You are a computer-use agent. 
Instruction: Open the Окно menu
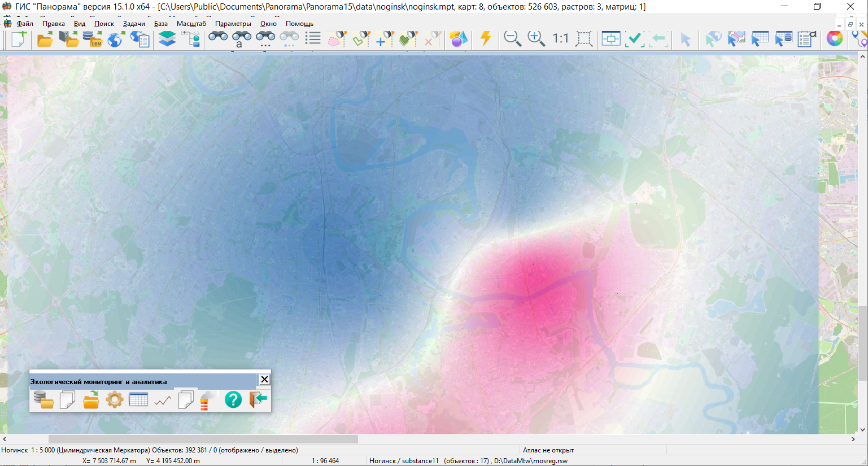coord(268,24)
